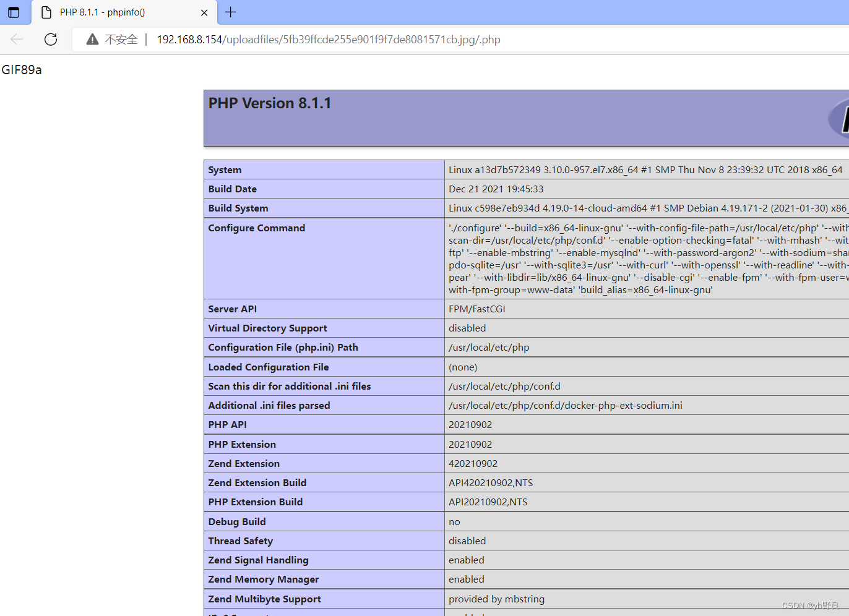Click the Loaded Configuration File row
This screenshot has height=616, width=849.
pyautogui.click(x=269, y=367)
